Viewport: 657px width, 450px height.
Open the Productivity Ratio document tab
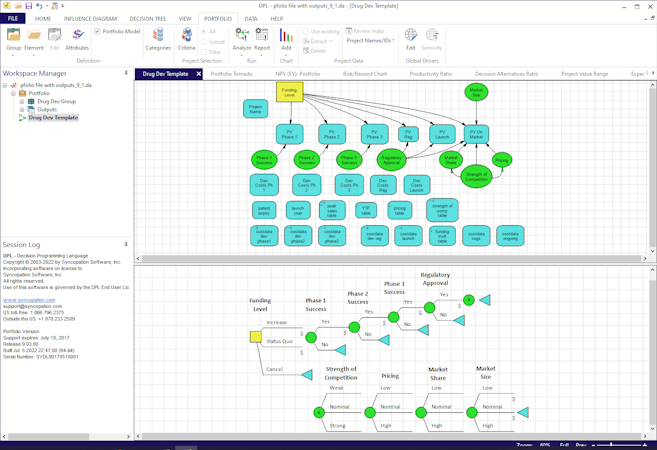[431, 74]
